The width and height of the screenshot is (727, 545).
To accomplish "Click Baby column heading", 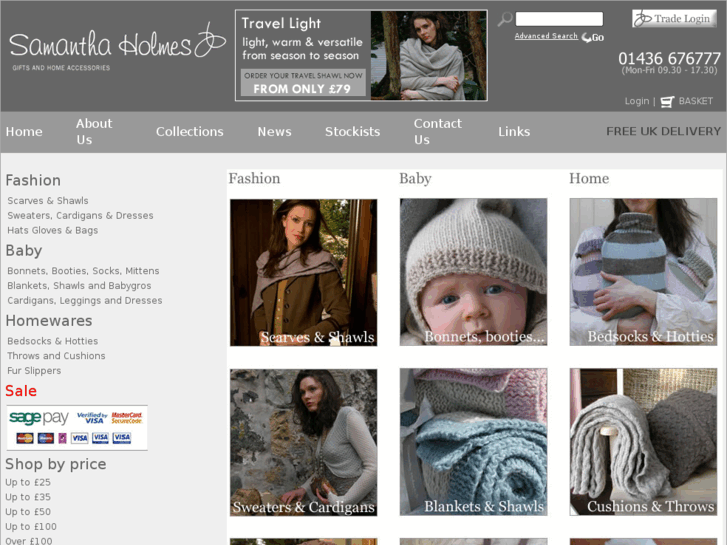I will click(415, 179).
